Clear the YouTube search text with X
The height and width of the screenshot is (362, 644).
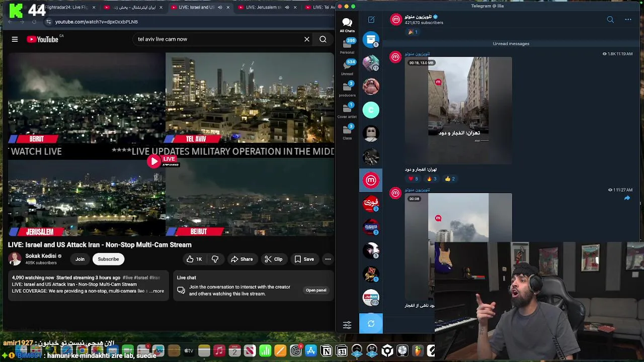307,39
